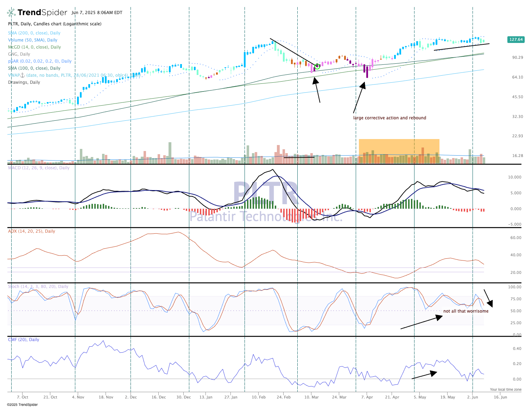Select the McGD (14, 0, close) indicator label
Screen dimensions: 532x408
pyautogui.click(x=34, y=47)
